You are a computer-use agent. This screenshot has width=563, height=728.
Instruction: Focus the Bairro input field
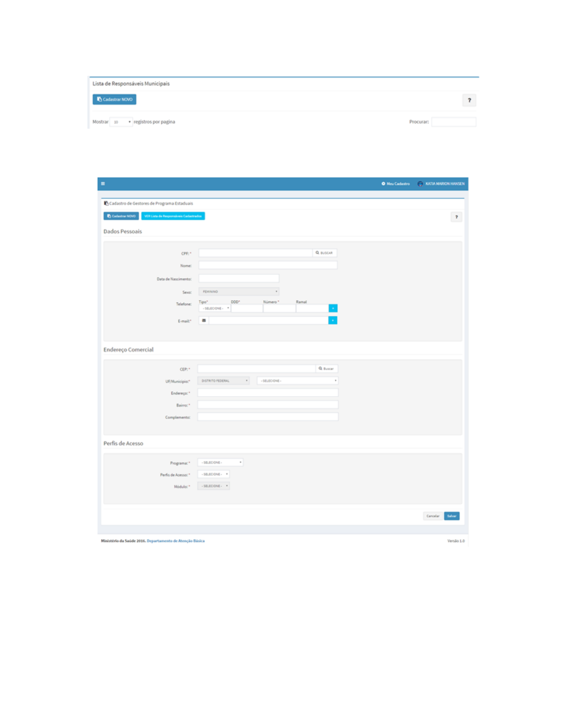tap(268, 404)
